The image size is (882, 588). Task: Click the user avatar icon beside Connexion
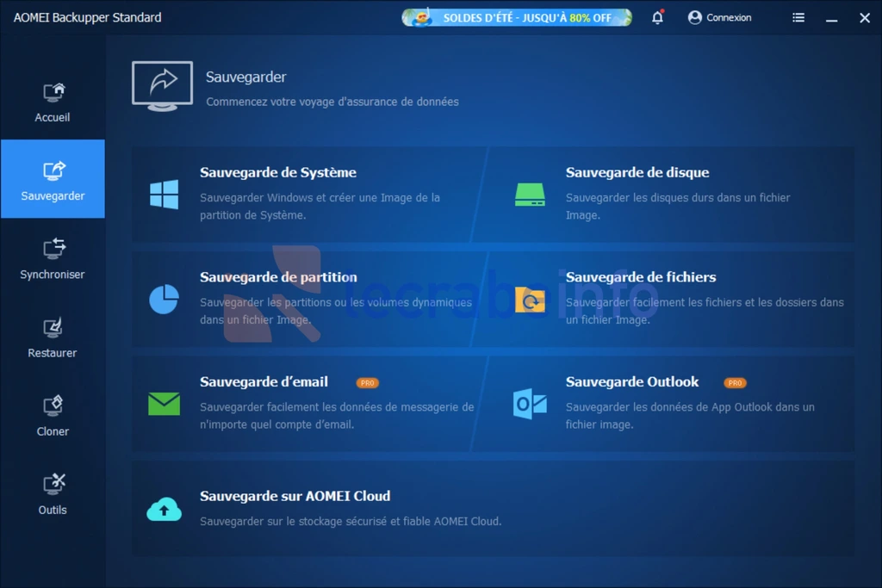pyautogui.click(x=695, y=17)
